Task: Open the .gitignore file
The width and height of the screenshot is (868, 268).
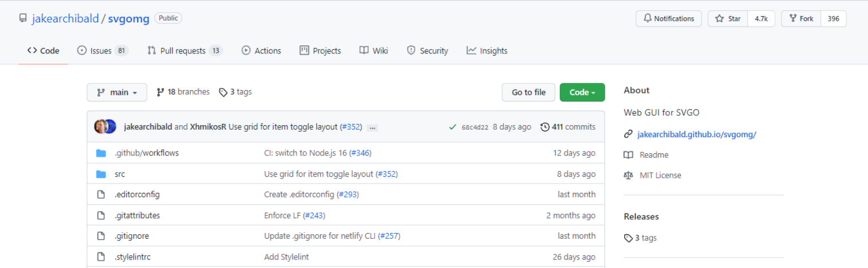Action: pyautogui.click(x=132, y=236)
